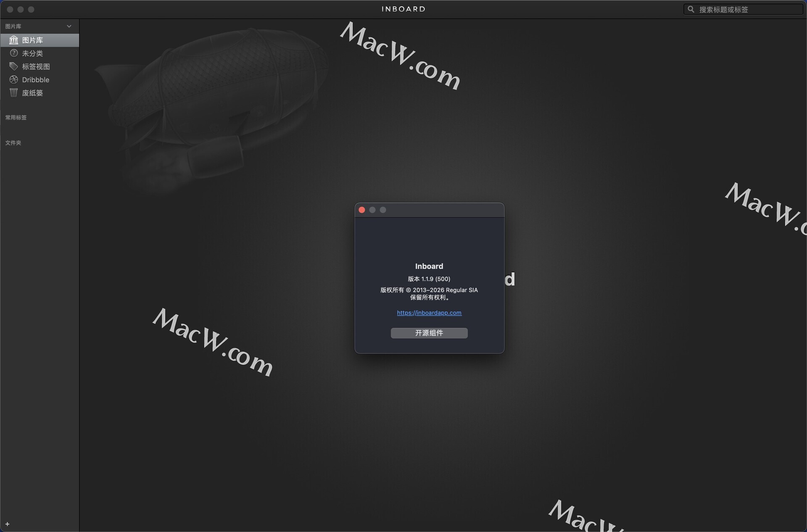Click the about dialog's gray minimize button
This screenshot has width=807, height=532.
tap(372, 210)
